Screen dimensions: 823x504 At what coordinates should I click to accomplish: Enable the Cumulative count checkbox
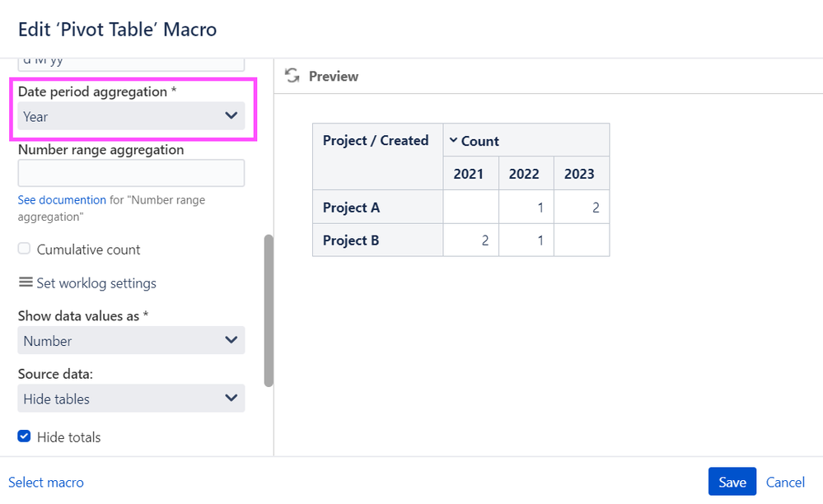25,249
